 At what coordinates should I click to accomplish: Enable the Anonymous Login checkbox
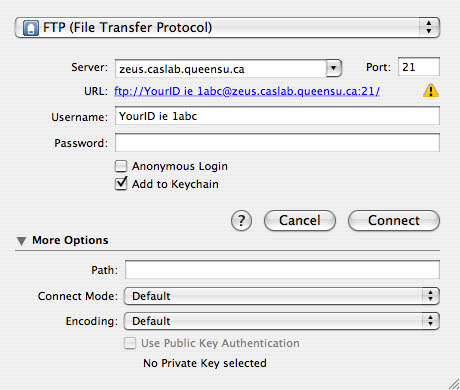121,166
